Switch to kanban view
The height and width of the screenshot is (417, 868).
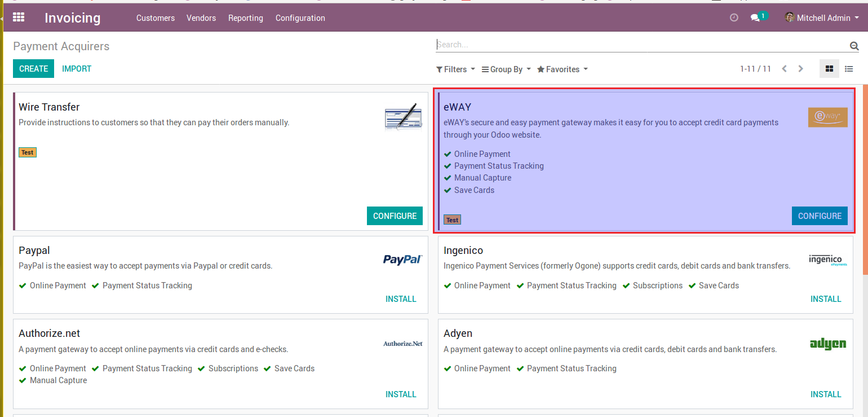tap(829, 69)
